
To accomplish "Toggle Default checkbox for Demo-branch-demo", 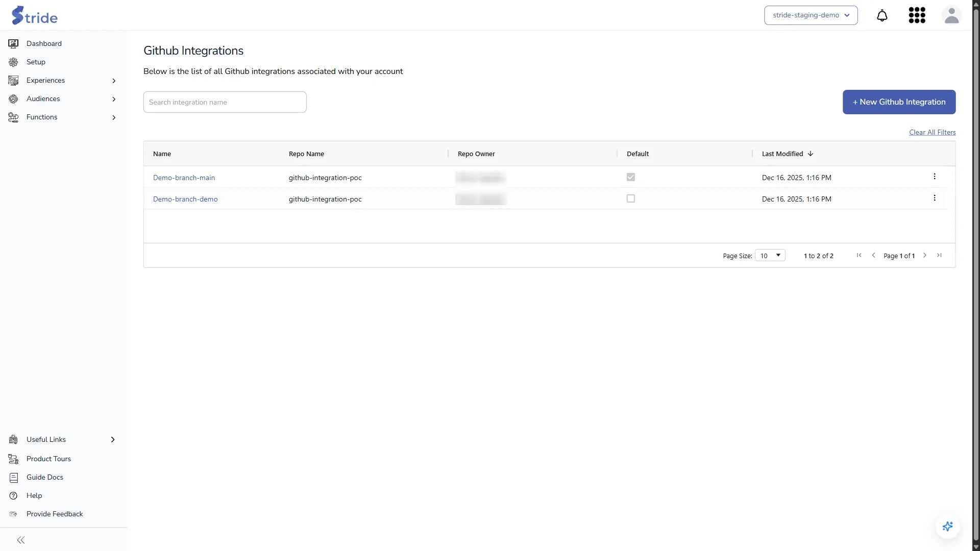I will (631, 198).
